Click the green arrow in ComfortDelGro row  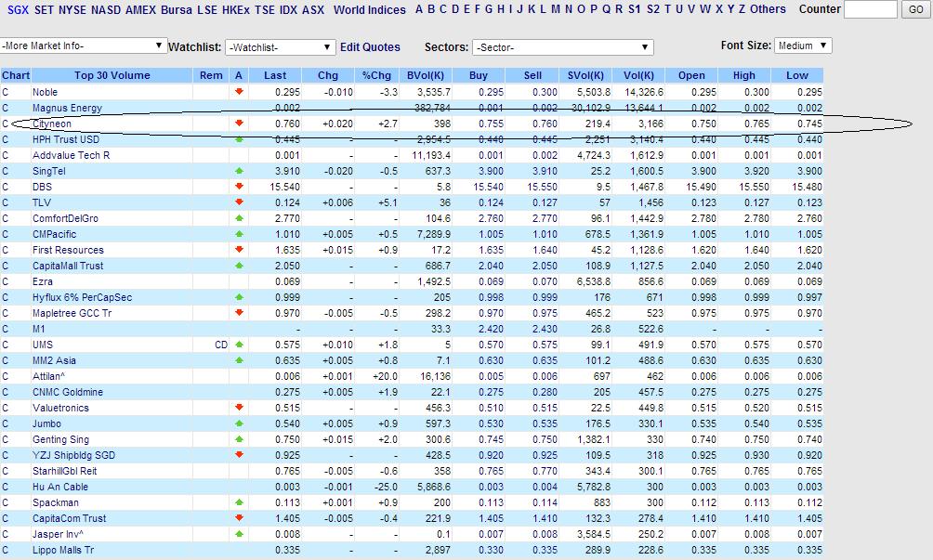click(x=239, y=218)
